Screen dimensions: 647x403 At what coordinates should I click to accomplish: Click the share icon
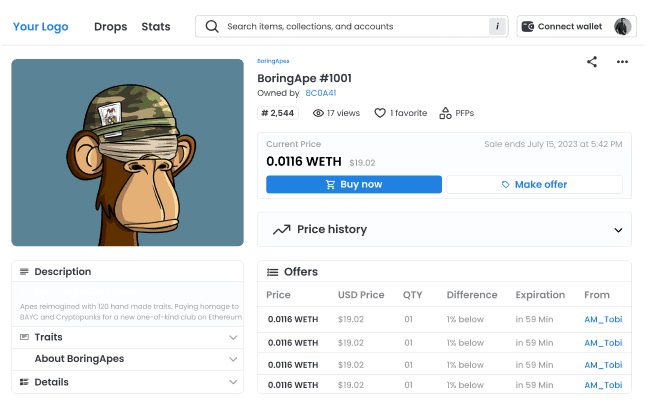click(x=592, y=62)
